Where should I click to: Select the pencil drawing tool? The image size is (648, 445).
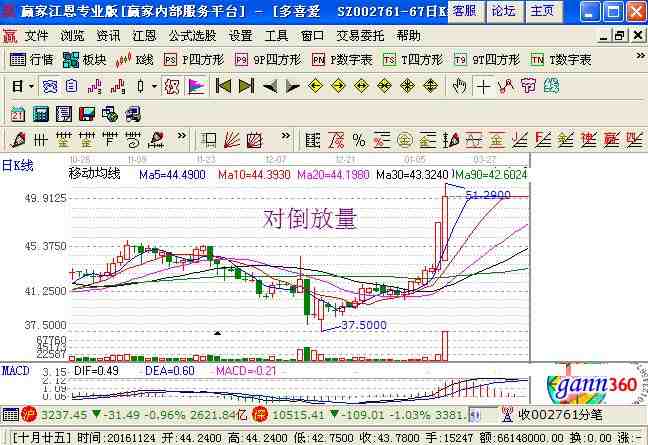[x=18, y=140]
